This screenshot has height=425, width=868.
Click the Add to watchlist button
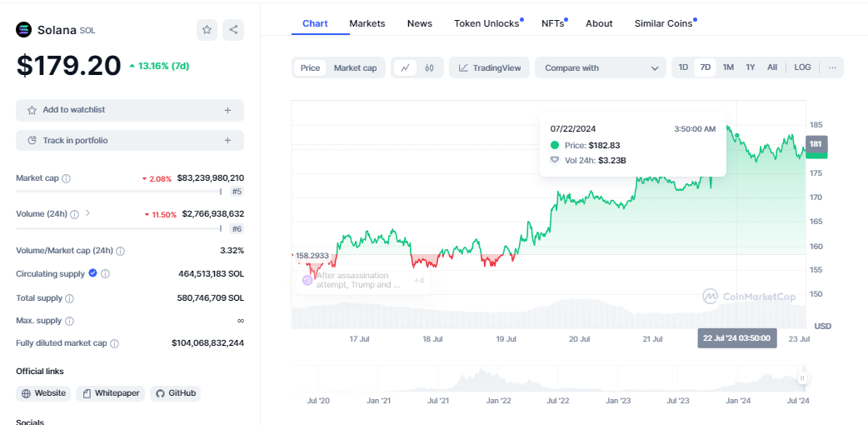[x=130, y=110]
